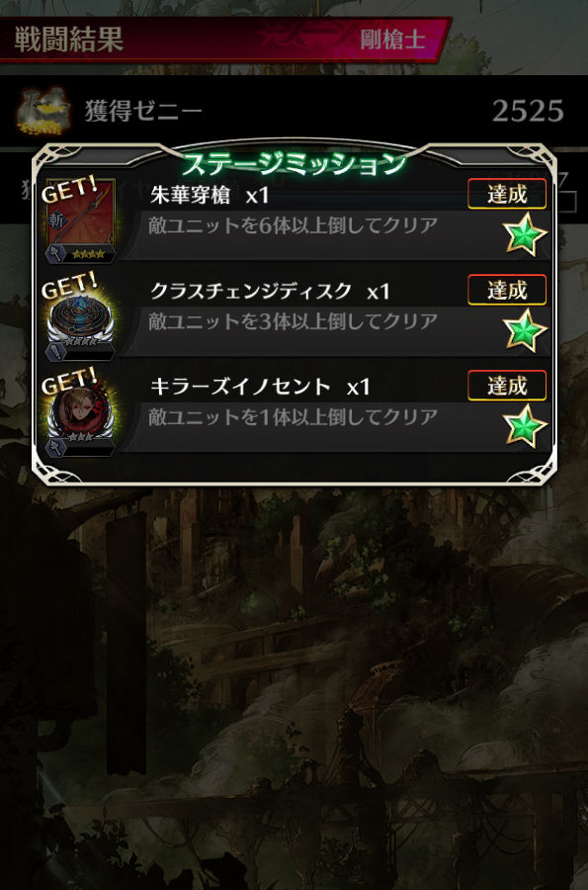
Task: Tap the 戦闘結果 header banner
Action: 224,40
